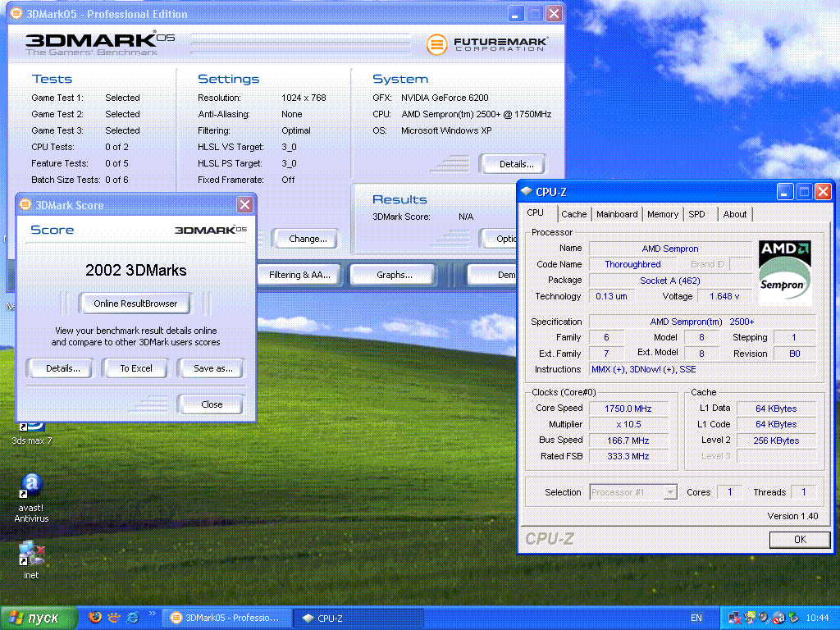Open the NVIDIA settings tray icon
The width and height of the screenshot is (840, 630).
(750, 619)
